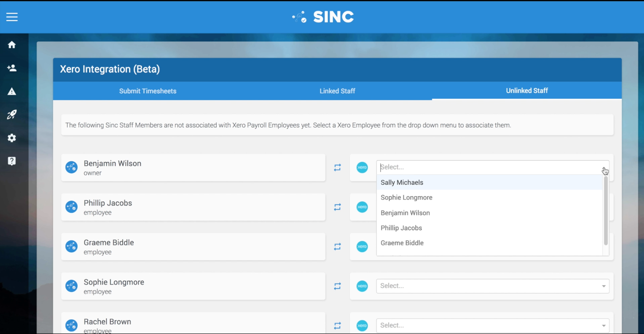The image size is (644, 334).
Task: Click link arrows icon for Phillip Jacobs
Action: [337, 207]
